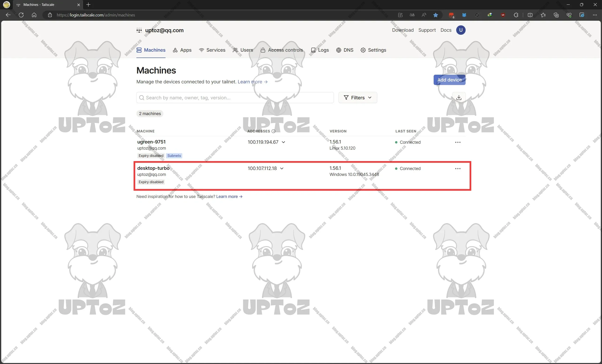Open the browser extensions puzzle icon
Viewport: 602px width, 364px height.
[x=516, y=15]
